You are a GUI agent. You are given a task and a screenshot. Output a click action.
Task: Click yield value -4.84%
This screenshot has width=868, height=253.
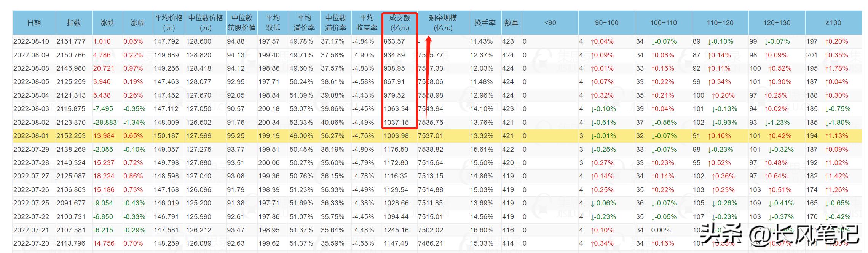click(363, 41)
